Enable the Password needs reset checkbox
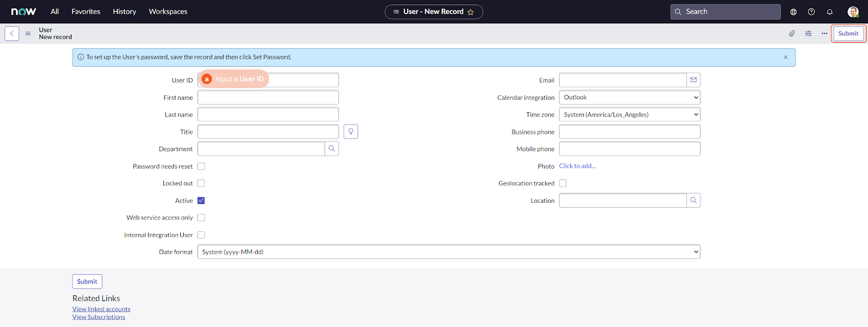This screenshot has width=868, height=327. pos(201,166)
